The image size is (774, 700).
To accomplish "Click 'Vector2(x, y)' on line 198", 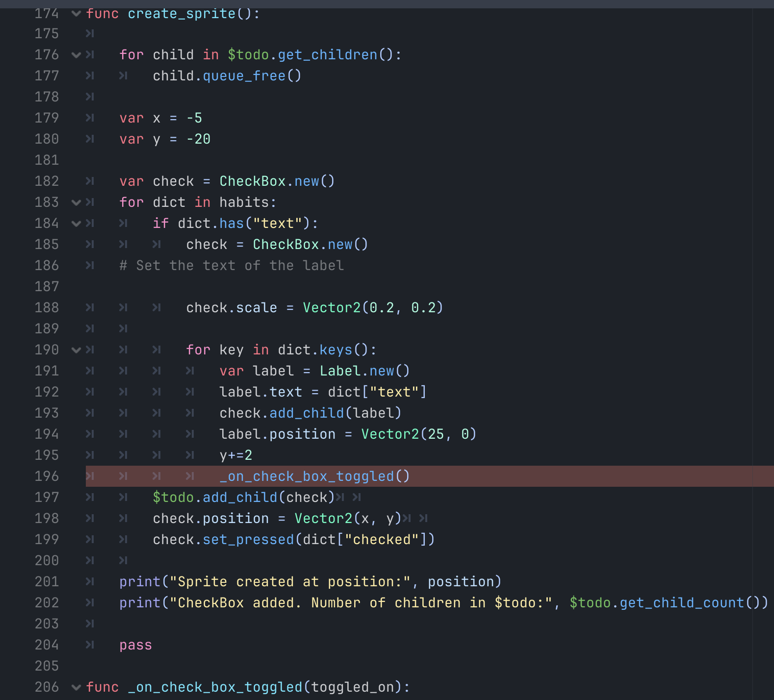I will pos(348,518).
